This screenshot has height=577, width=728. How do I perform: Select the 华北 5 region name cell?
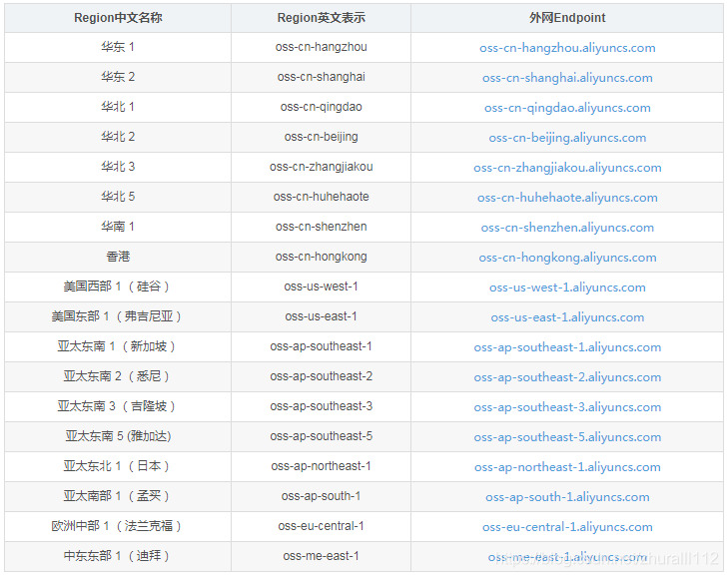118,197
